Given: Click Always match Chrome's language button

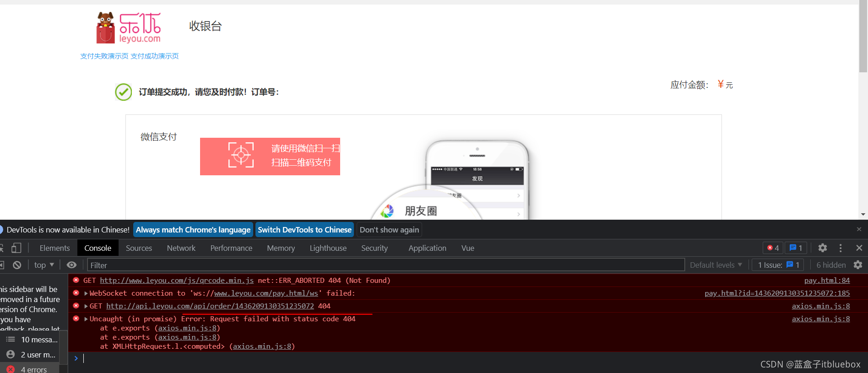Looking at the screenshot, I should coord(193,230).
